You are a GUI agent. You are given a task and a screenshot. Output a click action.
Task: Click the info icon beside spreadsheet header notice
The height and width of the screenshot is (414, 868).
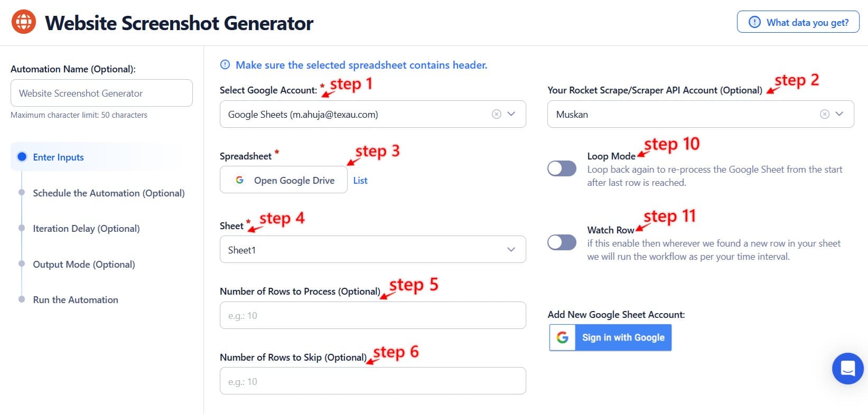point(225,65)
